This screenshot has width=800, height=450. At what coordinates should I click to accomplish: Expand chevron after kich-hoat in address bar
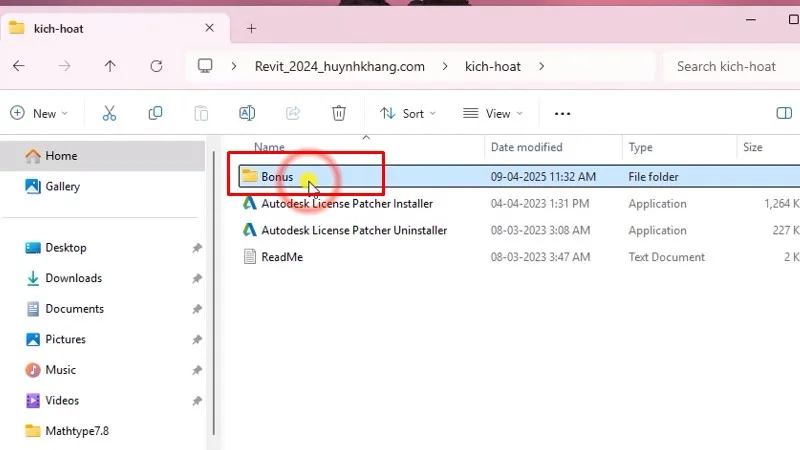tap(542, 66)
